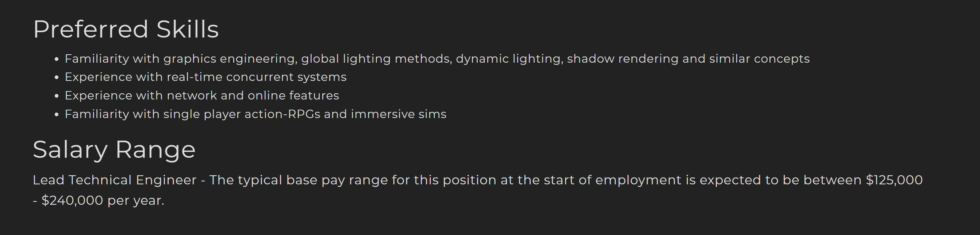Click the $125,000 salary figure
The image size is (980, 235).
pos(894,180)
